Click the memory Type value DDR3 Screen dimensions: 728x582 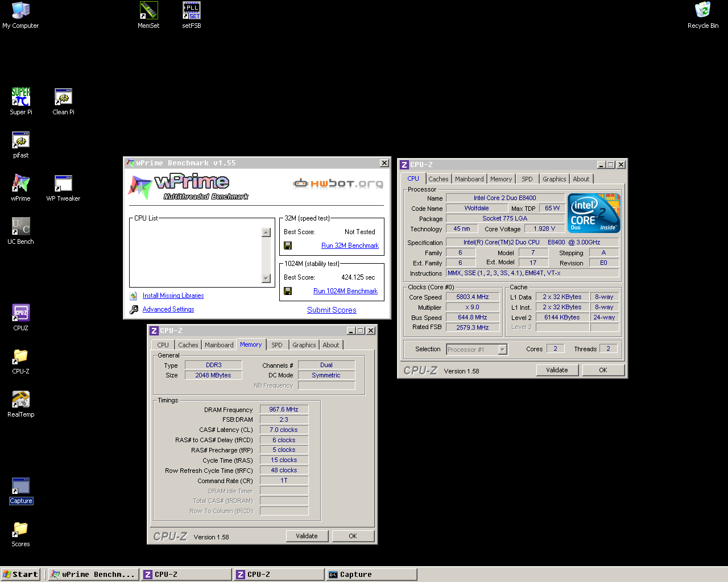point(214,365)
